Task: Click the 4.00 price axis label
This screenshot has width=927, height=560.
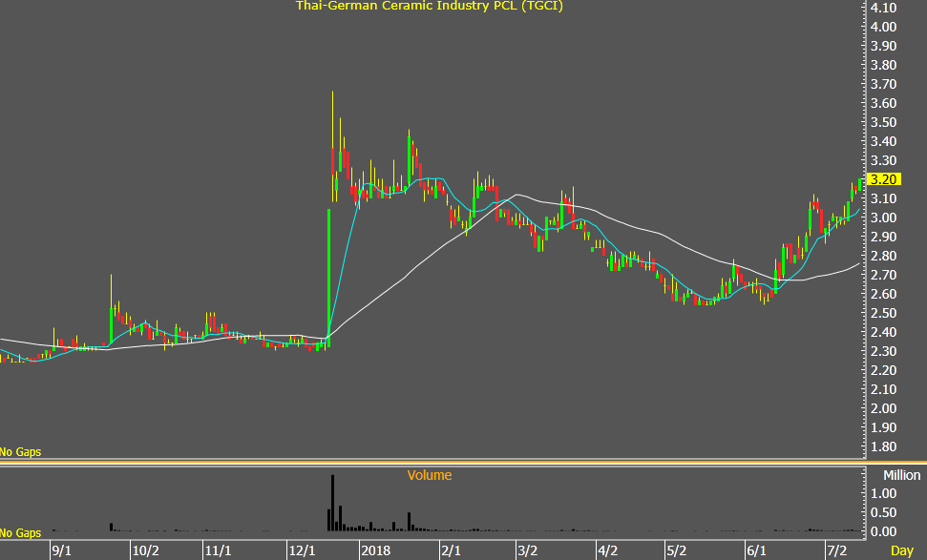Action: click(883, 27)
